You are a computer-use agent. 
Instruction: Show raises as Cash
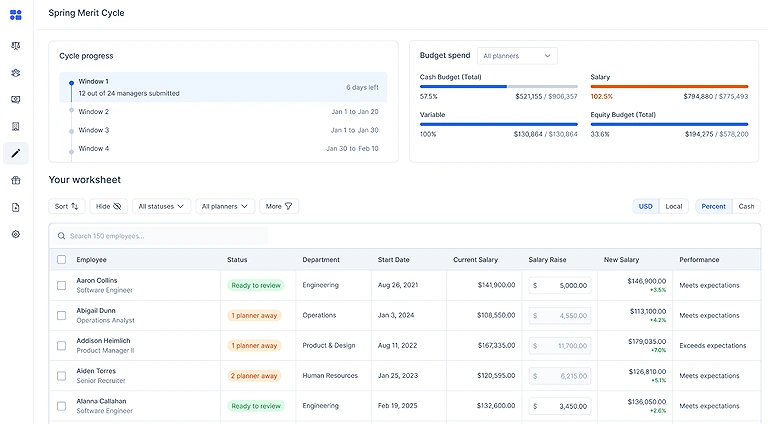pos(746,207)
